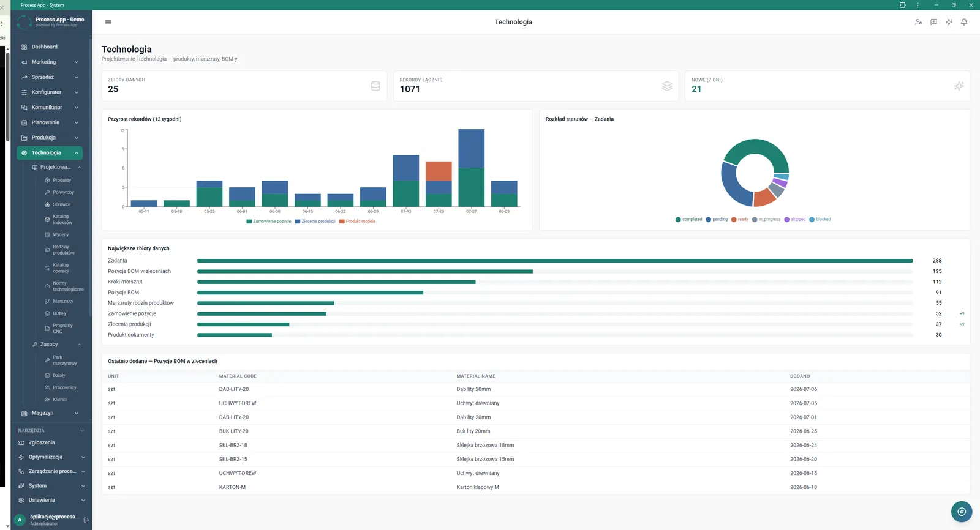The width and height of the screenshot is (980, 530).
Task: Open Marszruty in sidebar
Action: 62,301
